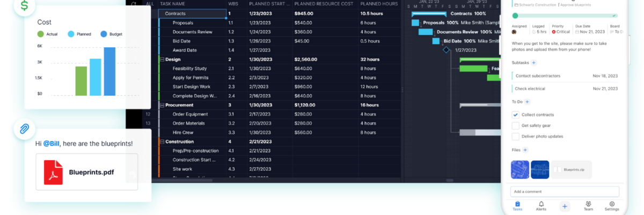The width and height of the screenshot is (644, 215).
Task: Open the second blueprint image thumbnail
Action: pos(540,169)
